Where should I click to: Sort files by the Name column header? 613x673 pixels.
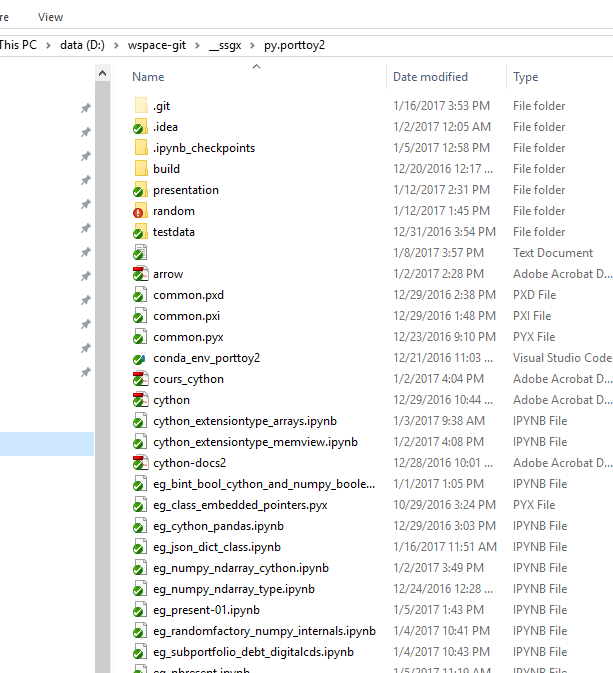tap(148, 77)
